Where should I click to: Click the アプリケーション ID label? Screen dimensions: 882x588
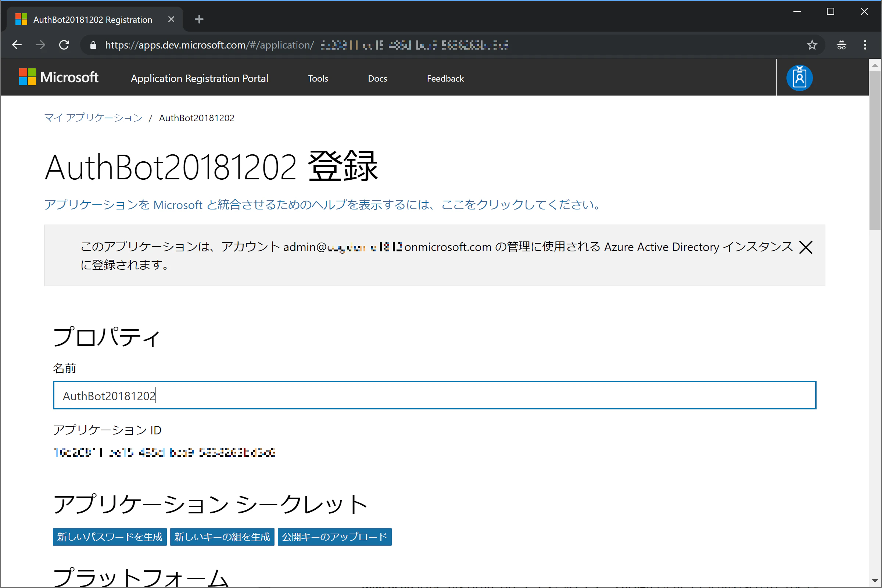click(107, 430)
